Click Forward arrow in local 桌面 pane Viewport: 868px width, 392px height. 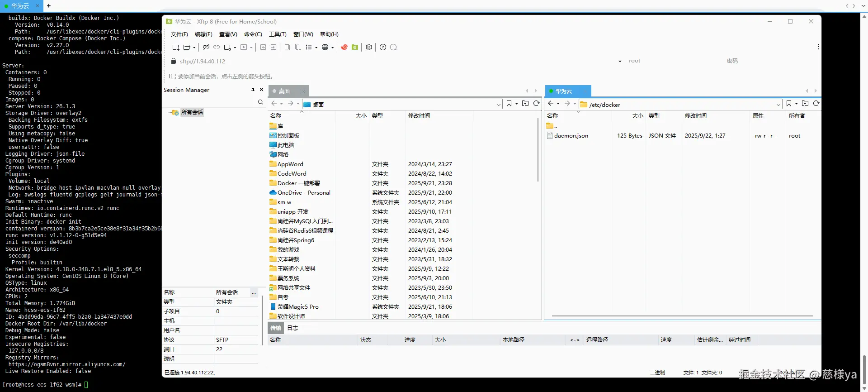[x=291, y=104]
